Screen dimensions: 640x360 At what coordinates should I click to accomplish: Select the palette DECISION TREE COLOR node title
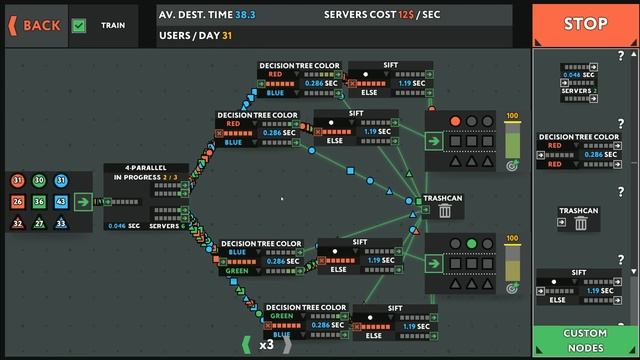579,137
